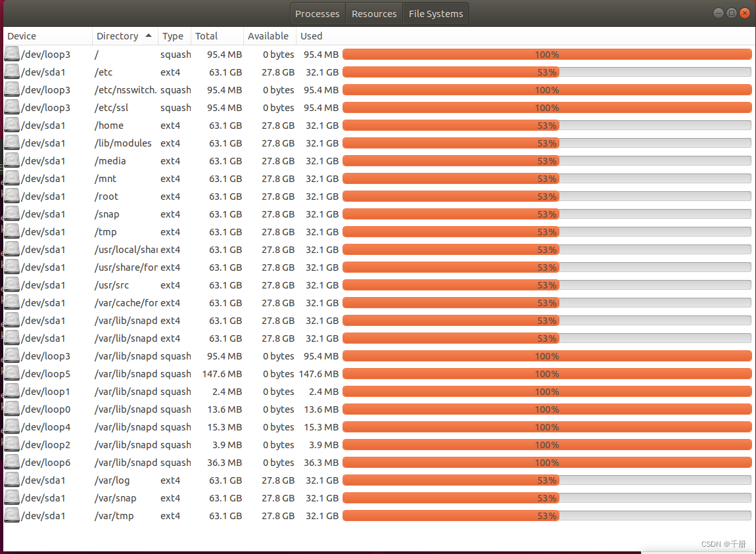Click the 100% usage bar of the root filesystem
756x554 pixels.
coord(549,55)
